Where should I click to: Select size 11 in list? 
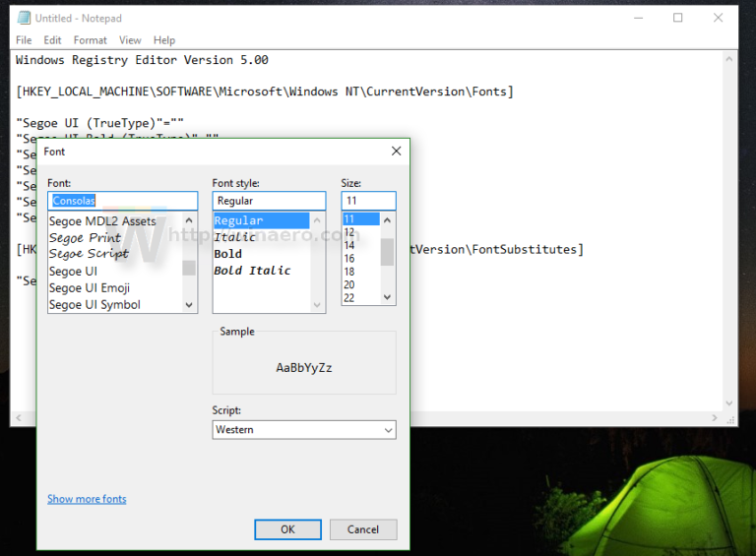(361, 219)
